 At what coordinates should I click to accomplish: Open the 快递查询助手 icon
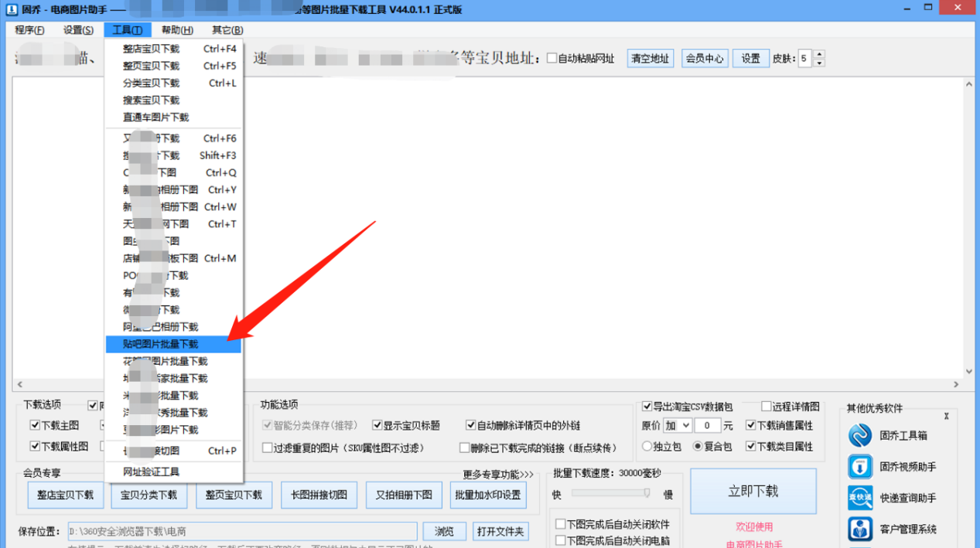(860, 498)
